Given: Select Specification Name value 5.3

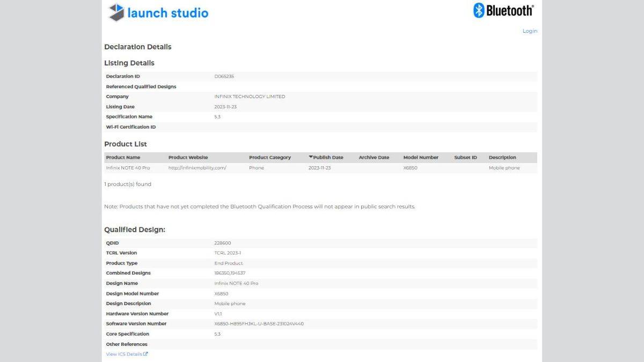Looking at the screenshot, I should [217, 117].
